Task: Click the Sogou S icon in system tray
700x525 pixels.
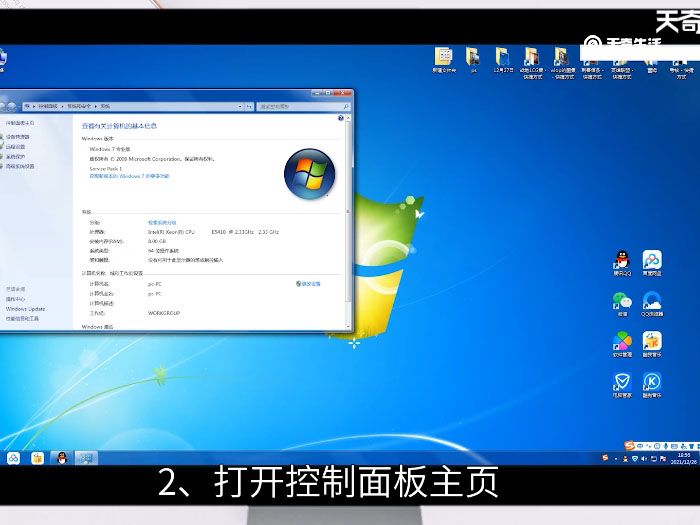Action: 605,458
